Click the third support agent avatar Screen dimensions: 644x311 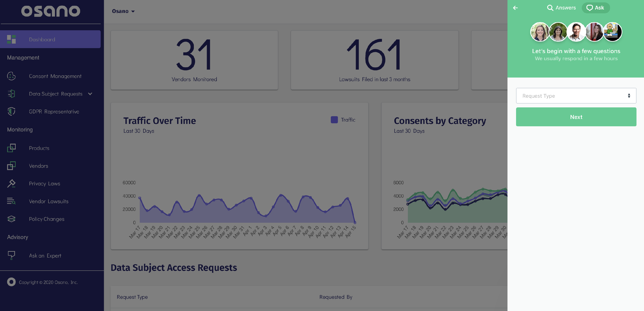[x=576, y=32]
